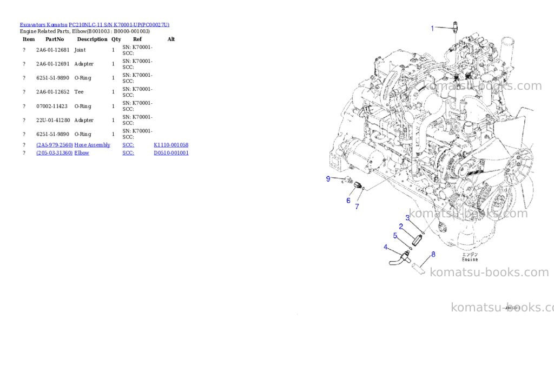Click callout number 9 in the diagram
This screenshot has height=392, width=554.
(328, 179)
